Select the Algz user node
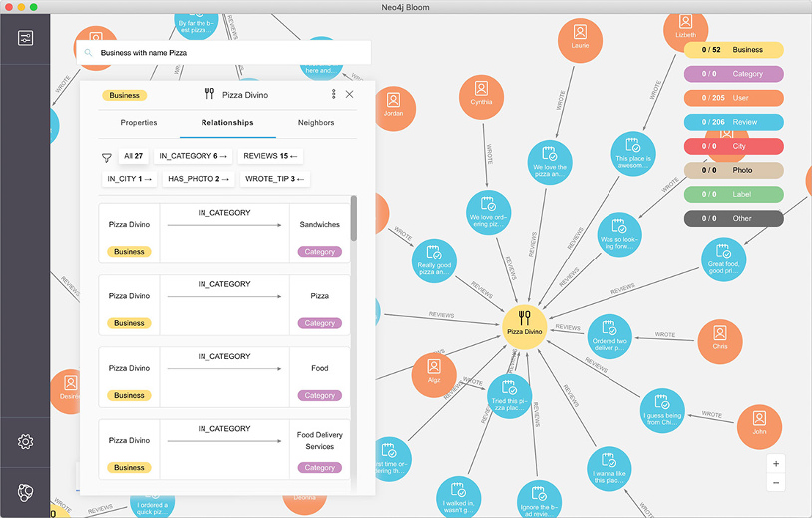 [434, 375]
